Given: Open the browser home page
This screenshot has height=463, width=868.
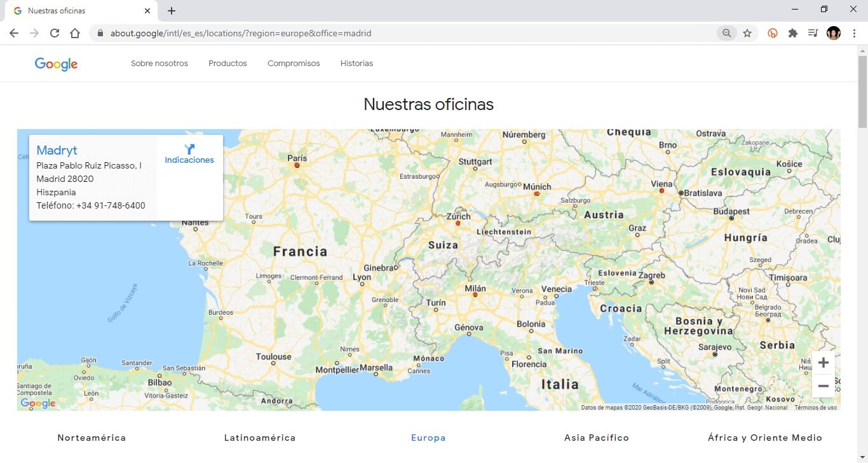Looking at the screenshot, I should point(75,33).
